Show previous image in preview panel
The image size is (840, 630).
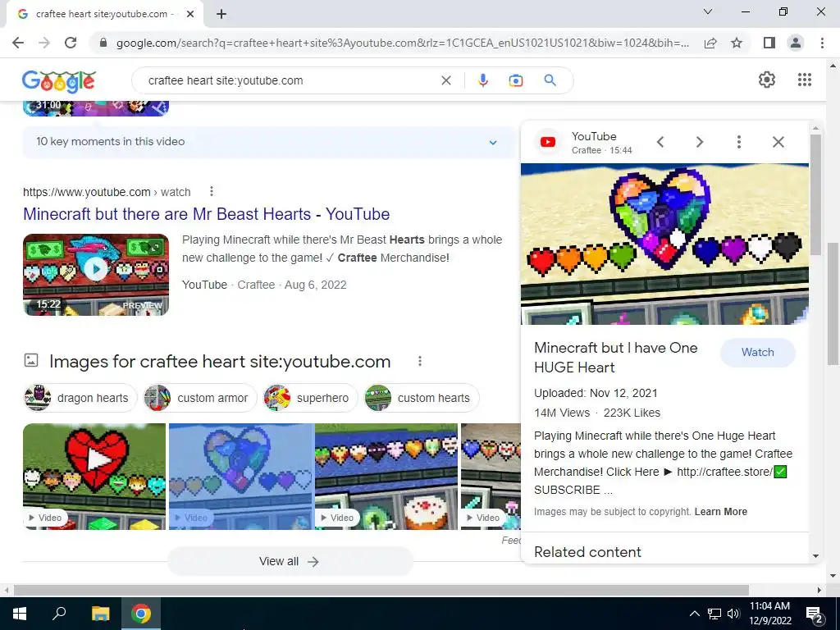click(660, 142)
